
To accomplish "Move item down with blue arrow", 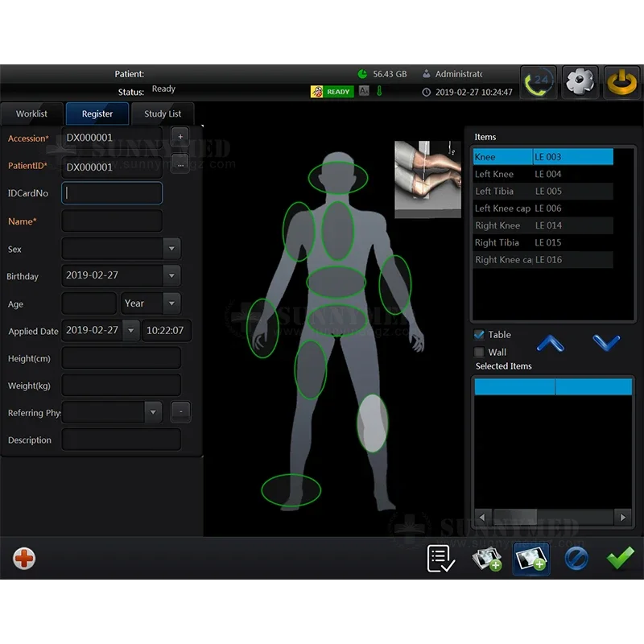I will (x=606, y=343).
